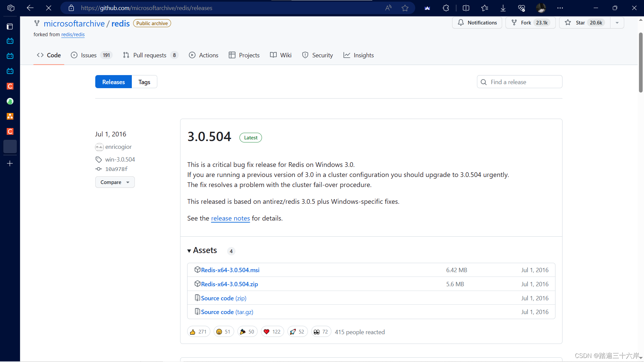Open the favorites list icon
644x362 pixels.
pyautogui.click(x=485, y=8)
